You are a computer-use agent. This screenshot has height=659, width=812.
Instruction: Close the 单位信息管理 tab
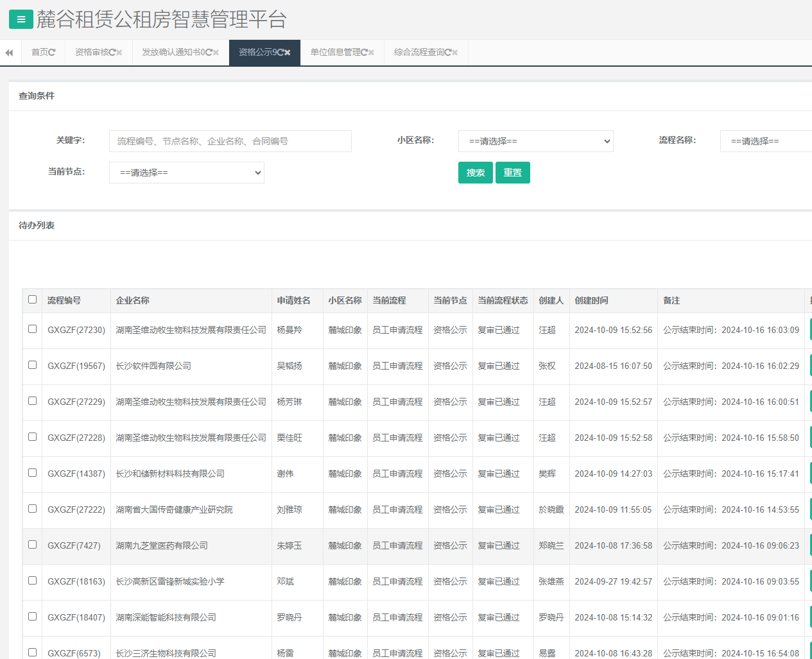pos(371,53)
